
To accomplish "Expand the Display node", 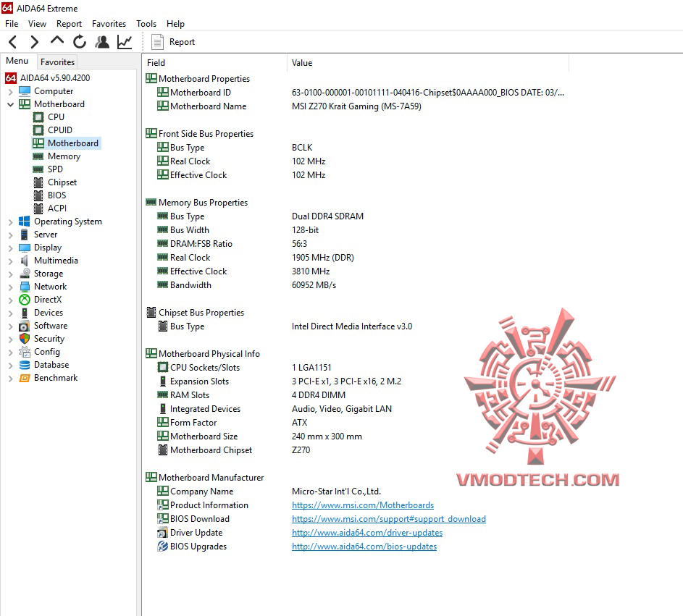I will tap(10, 248).
